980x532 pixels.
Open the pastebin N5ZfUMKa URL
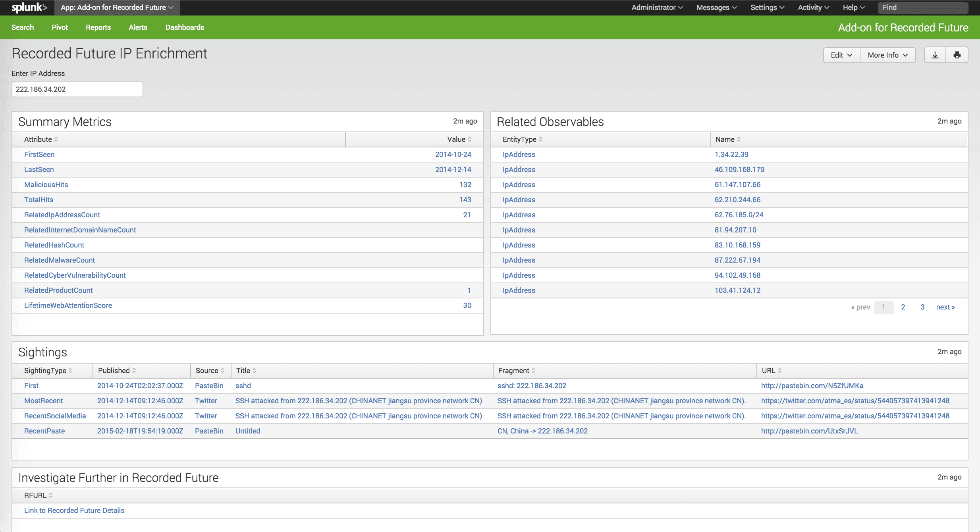812,386
